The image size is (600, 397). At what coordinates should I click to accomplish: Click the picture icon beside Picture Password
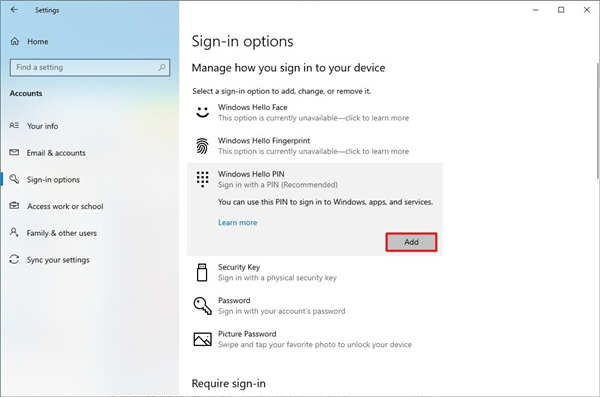tap(202, 339)
